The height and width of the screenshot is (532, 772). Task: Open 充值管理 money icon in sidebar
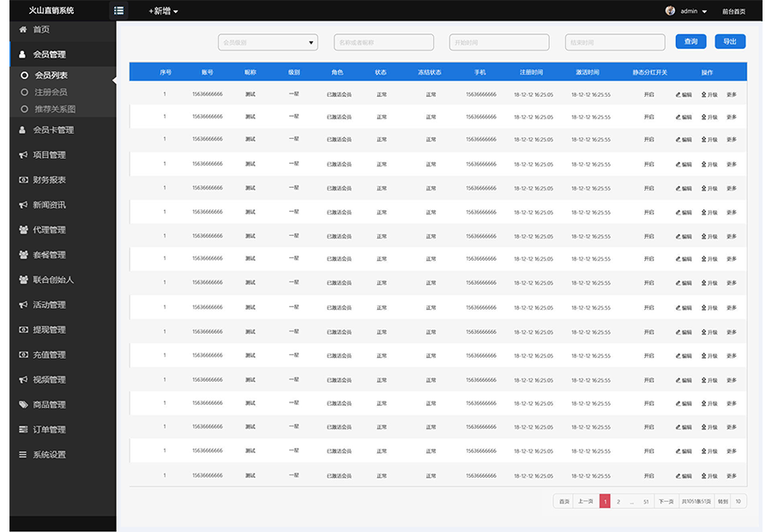22,354
